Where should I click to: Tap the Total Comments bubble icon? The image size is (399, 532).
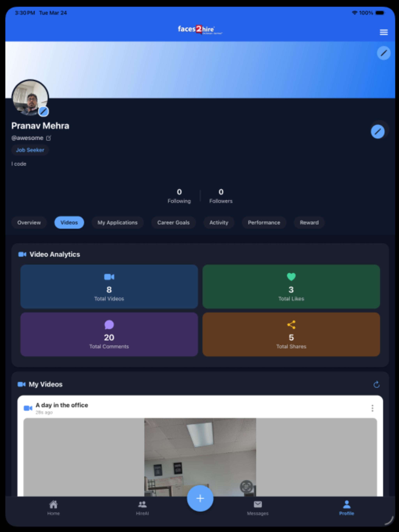[x=109, y=325]
